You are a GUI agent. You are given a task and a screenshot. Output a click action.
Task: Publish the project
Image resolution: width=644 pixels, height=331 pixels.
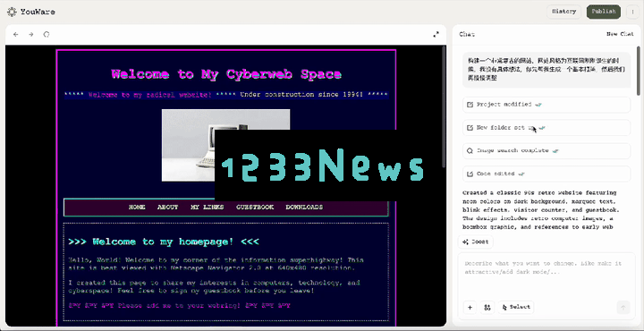(604, 12)
